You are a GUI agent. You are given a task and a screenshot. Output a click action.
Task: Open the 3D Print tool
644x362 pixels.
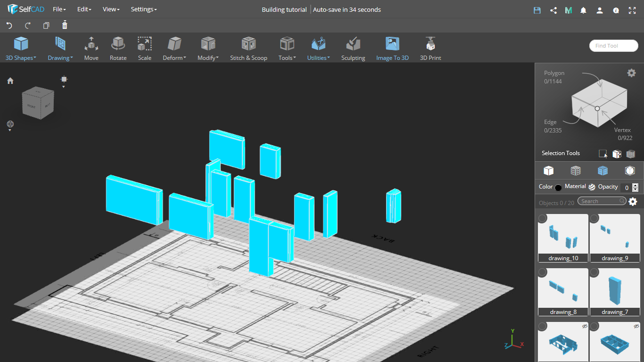(430, 49)
